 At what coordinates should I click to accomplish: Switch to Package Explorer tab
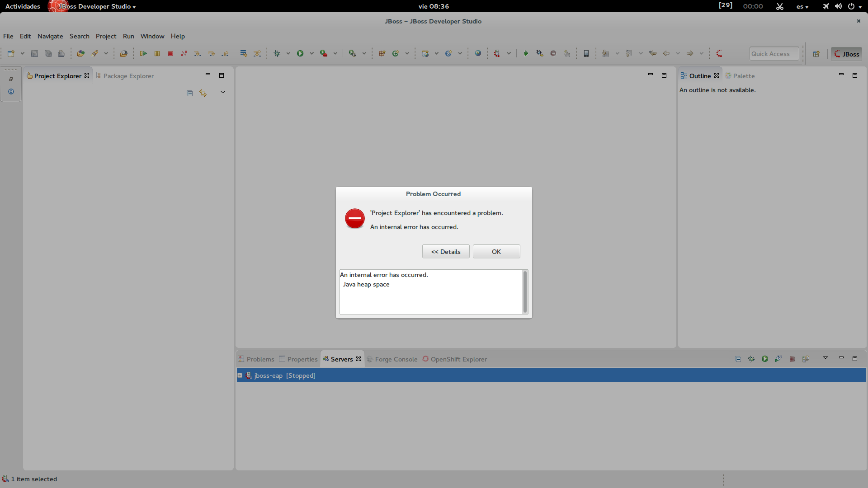pos(125,76)
